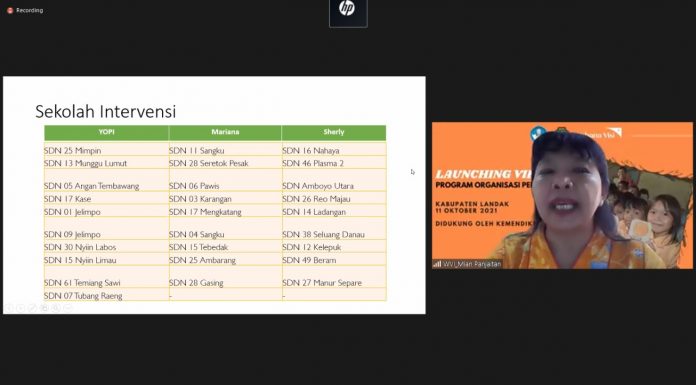Click the DIDUKUNG OLEH KEMENDIK text
Viewport: 696px width, 385px height.
pyautogui.click(x=483, y=223)
